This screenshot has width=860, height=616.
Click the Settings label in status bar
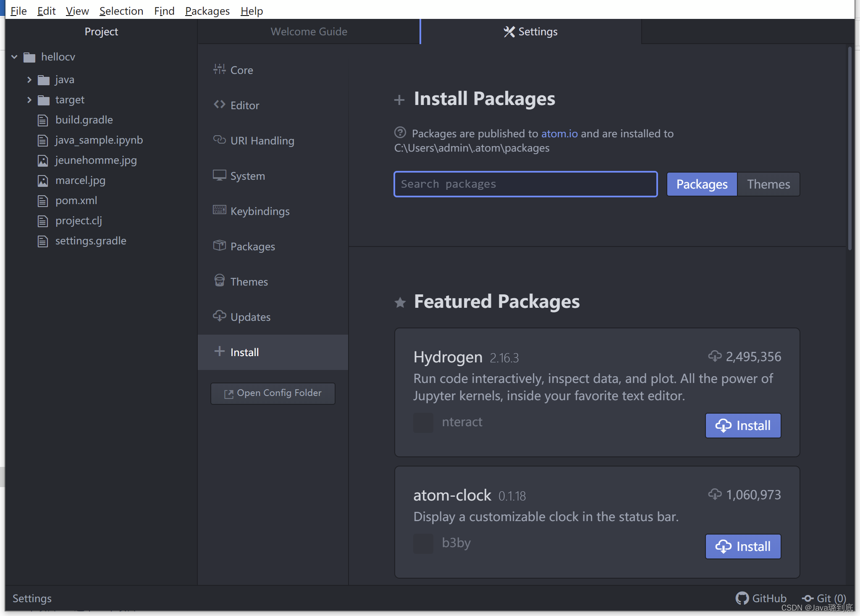click(x=32, y=598)
